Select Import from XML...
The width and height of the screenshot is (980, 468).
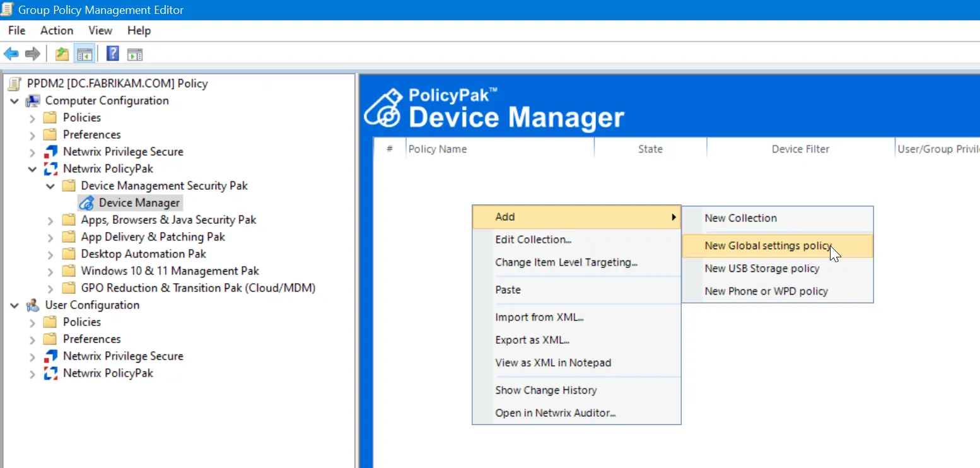click(x=576, y=317)
